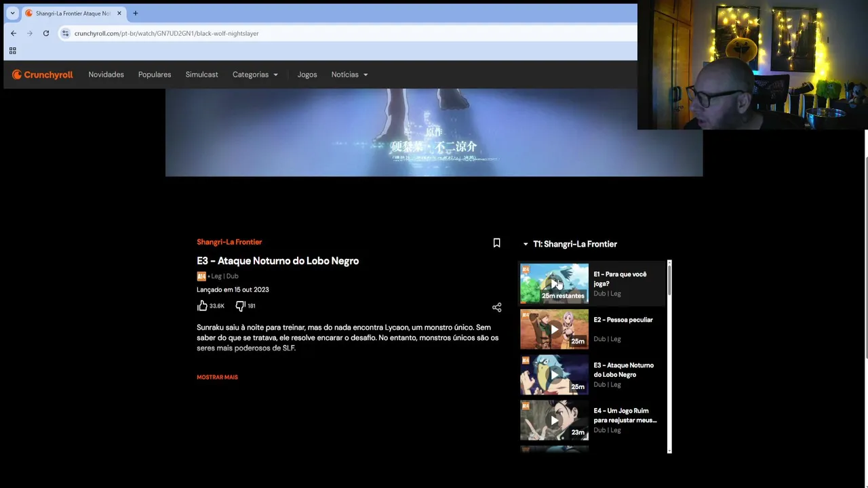Click 'Lançado em 15 out 2023' text
868x488 pixels.
click(233, 289)
